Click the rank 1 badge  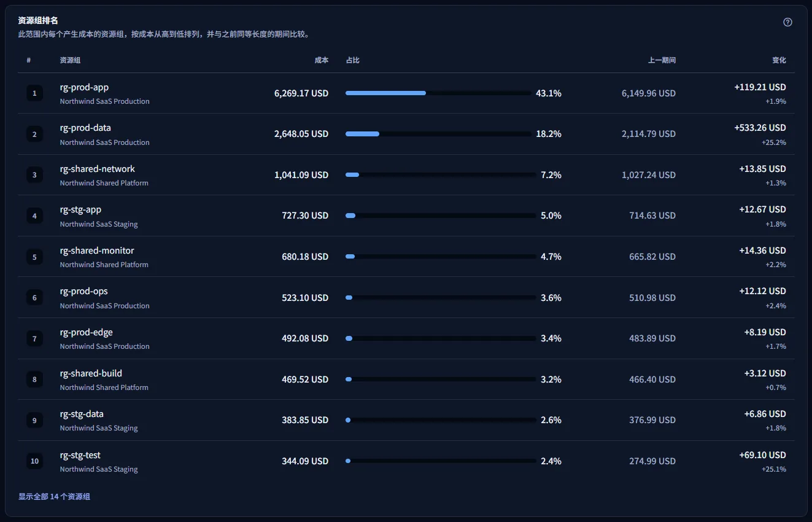click(34, 93)
